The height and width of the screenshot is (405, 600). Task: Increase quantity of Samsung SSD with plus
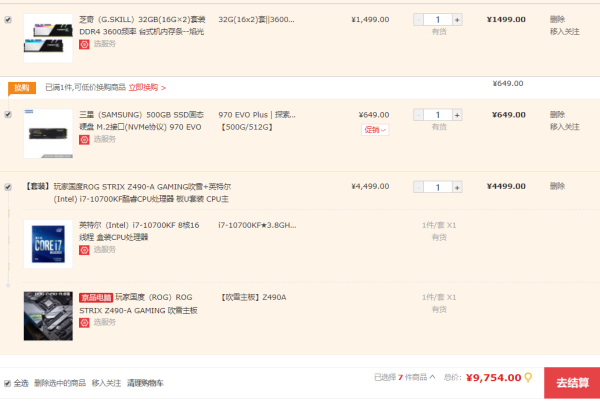click(457, 115)
